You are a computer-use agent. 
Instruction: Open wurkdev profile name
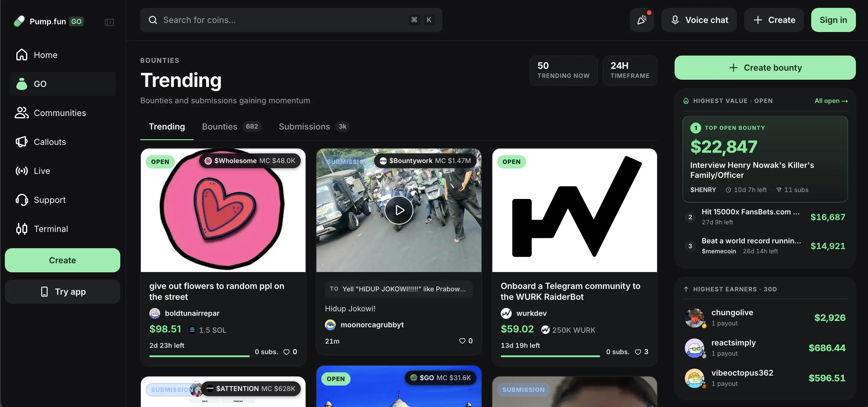coord(531,313)
